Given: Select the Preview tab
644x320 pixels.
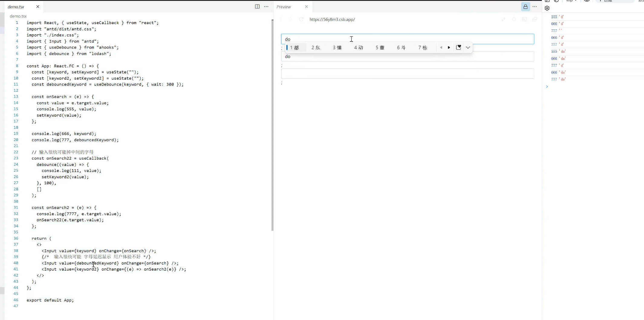Looking at the screenshot, I should click(284, 7).
